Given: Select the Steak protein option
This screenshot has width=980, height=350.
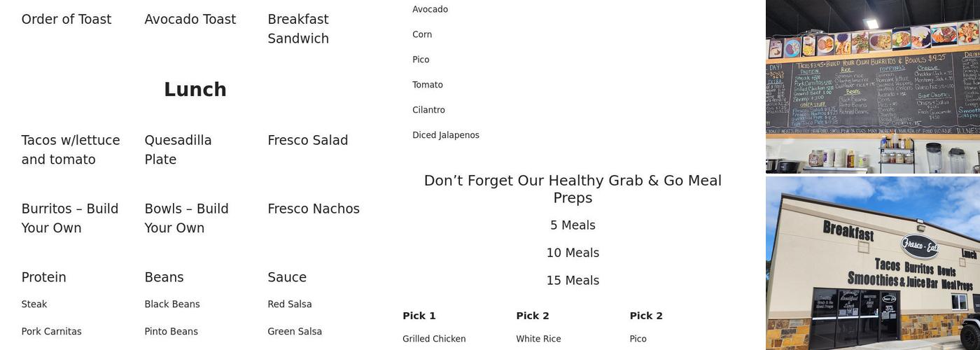Looking at the screenshot, I should [x=34, y=304].
